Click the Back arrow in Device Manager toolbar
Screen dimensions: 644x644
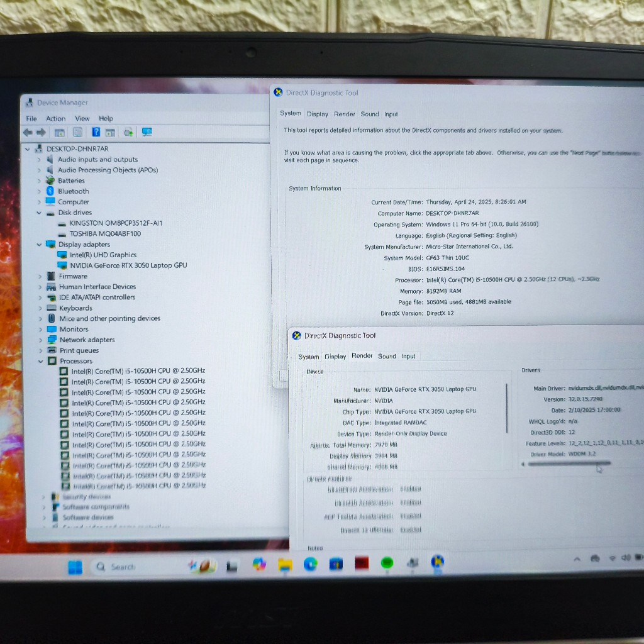coord(28,132)
